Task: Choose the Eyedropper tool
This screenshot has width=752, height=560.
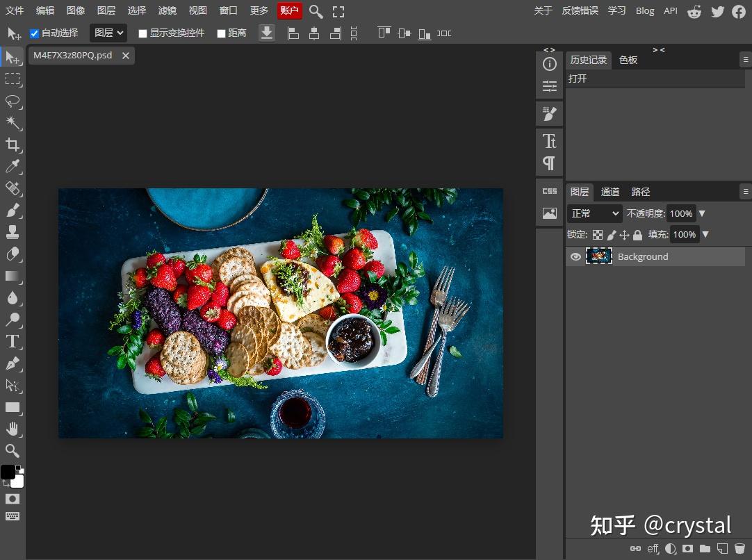Action: click(13, 166)
